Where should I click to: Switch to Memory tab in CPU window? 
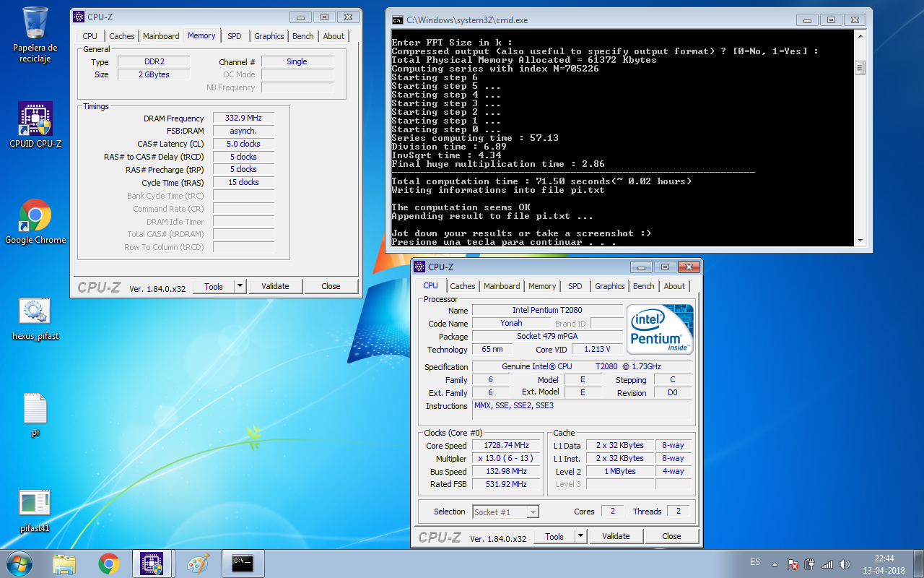tap(542, 286)
